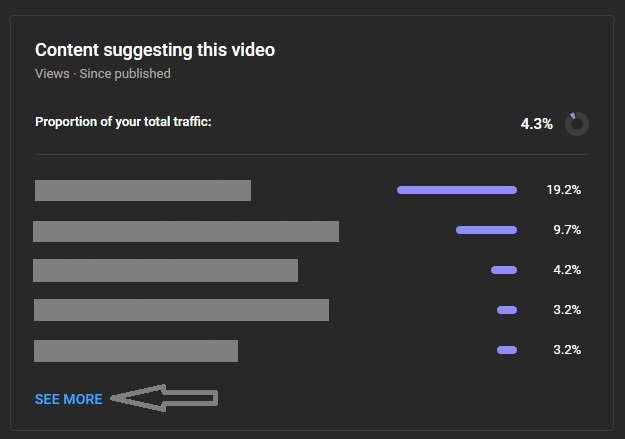Open the fourth redacted video title
625x439 pixels.
(181, 310)
